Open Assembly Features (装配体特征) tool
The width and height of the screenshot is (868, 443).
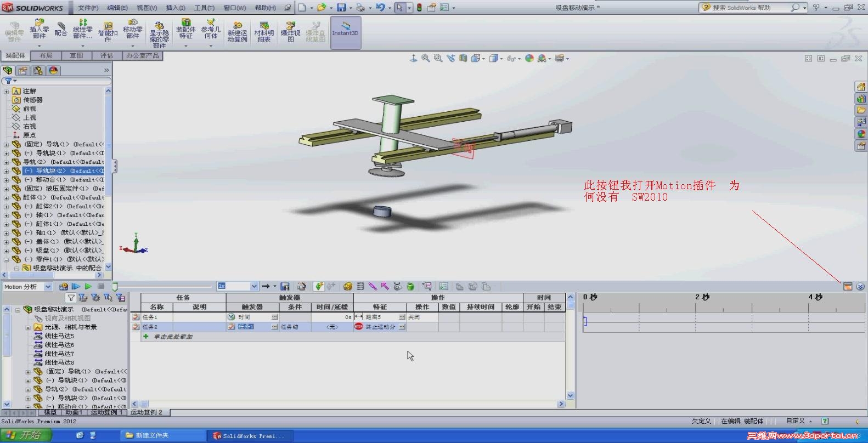(x=186, y=29)
